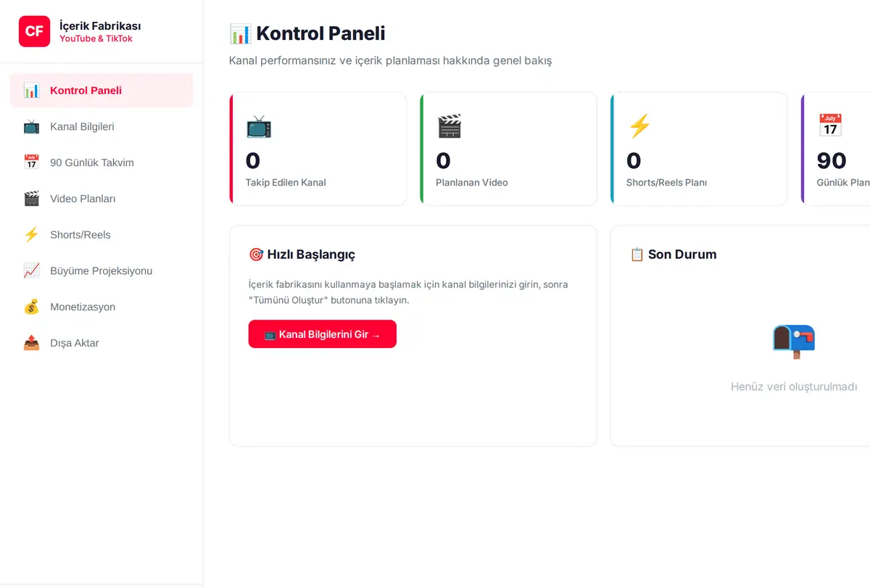Image resolution: width=870 pixels, height=588 pixels.
Task: Click the Takip Edilen Kanal label
Action: 286,183
